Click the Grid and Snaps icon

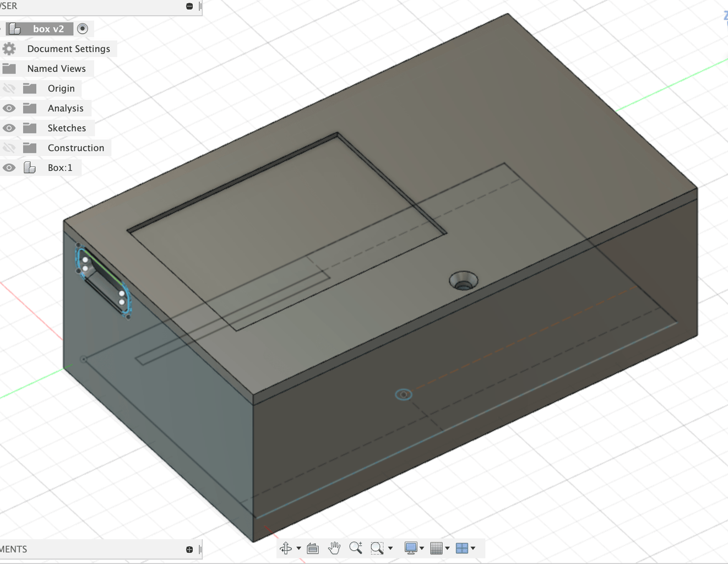click(436, 548)
